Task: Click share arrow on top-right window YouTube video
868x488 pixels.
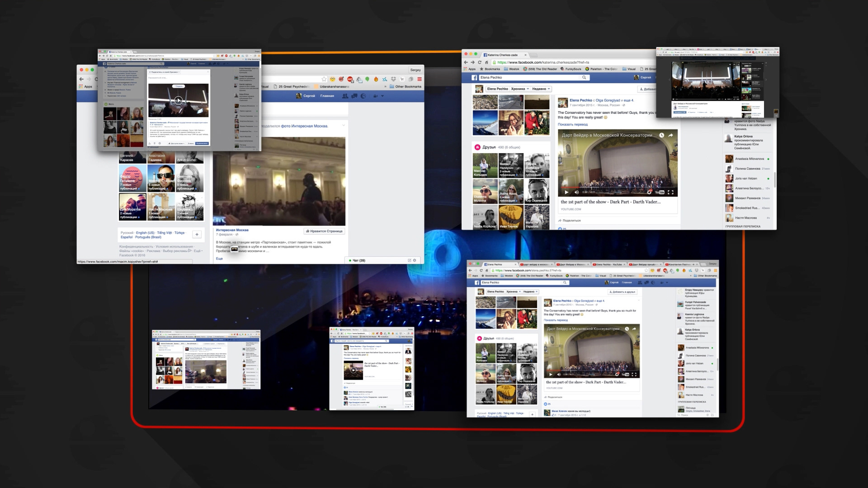Action: coord(671,135)
